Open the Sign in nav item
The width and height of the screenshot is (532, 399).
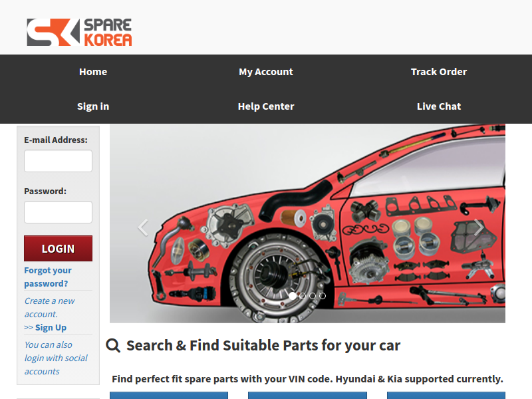(x=93, y=106)
